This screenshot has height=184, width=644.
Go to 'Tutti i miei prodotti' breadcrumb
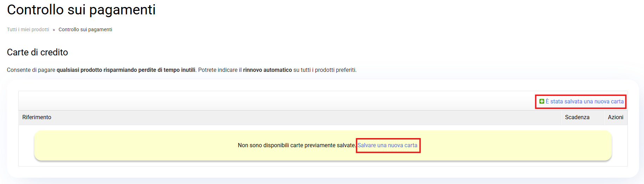click(28, 29)
